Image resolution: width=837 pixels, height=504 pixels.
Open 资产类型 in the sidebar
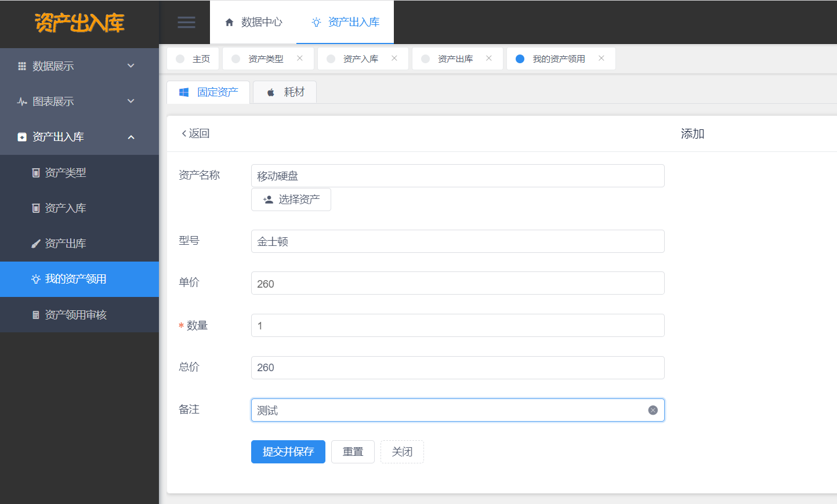(x=65, y=173)
